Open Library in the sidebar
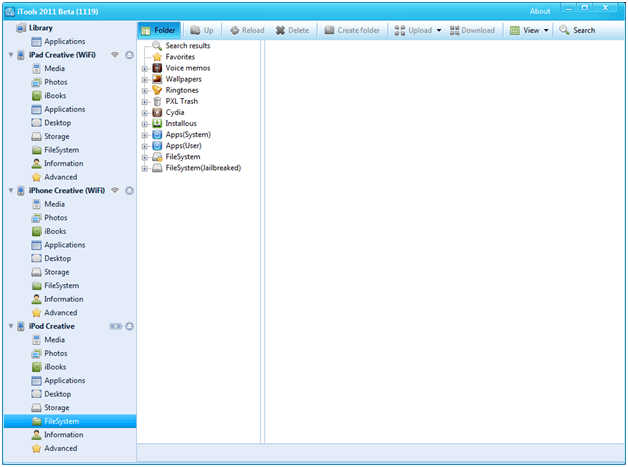This screenshot has height=467, width=628. click(x=40, y=28)
